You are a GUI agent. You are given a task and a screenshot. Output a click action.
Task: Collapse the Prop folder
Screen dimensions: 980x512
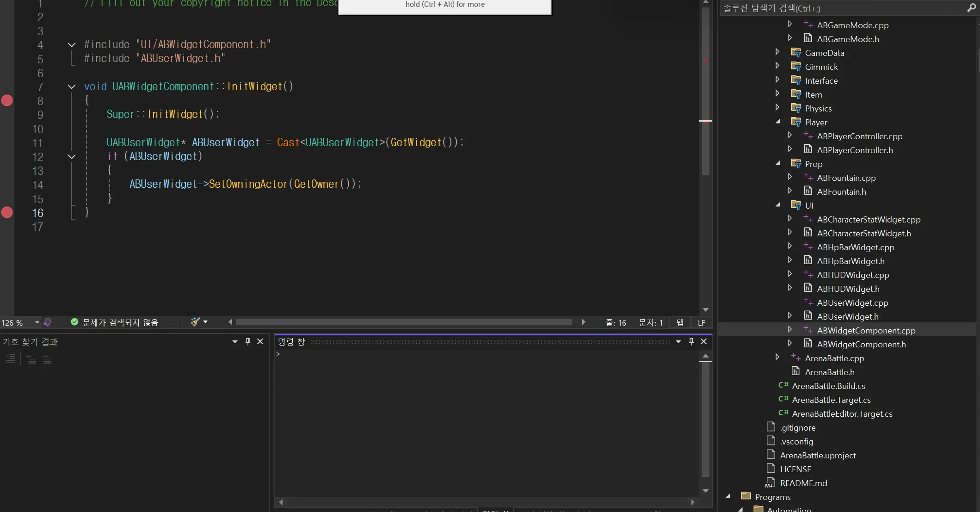coord(777,163)
